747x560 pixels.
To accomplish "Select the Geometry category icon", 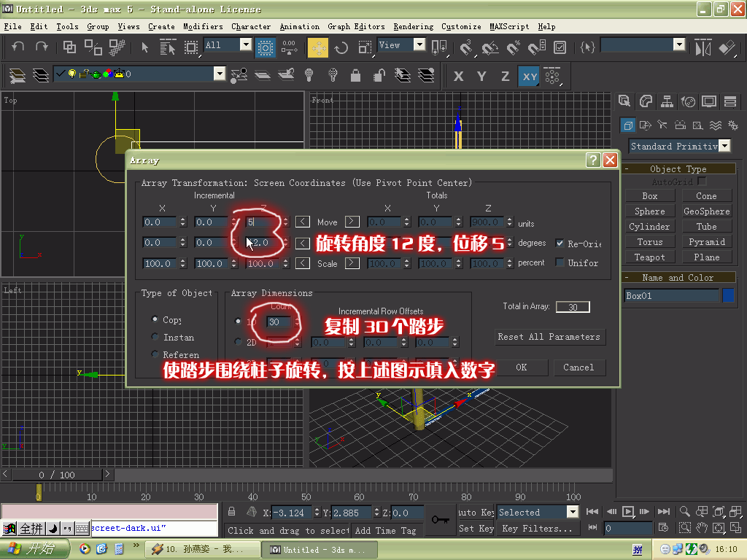I will pyautogui.click(x=628, y=125).
